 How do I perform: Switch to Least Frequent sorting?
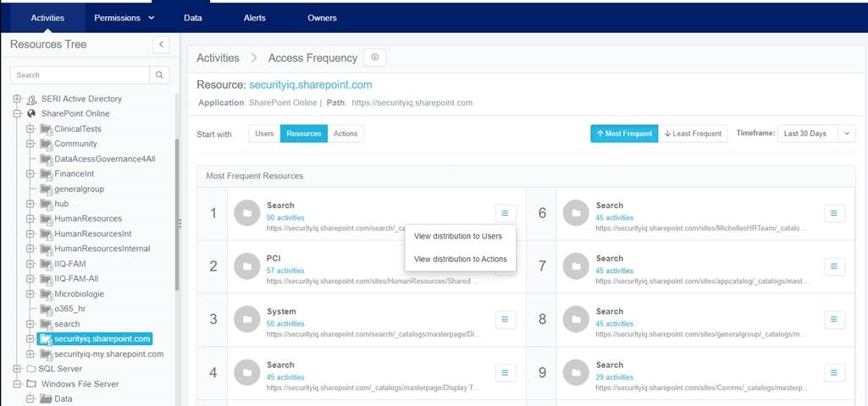pos(693,134)
